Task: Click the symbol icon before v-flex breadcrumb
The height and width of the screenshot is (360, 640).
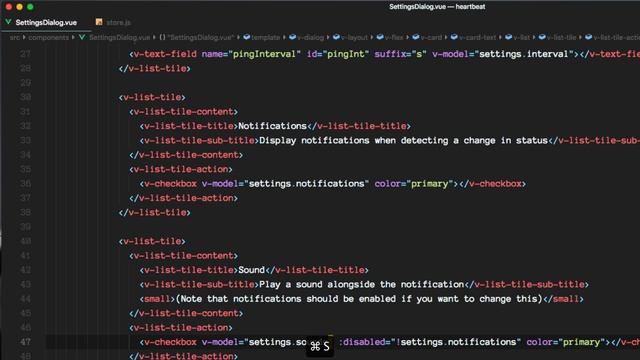Action: [380, 37]
